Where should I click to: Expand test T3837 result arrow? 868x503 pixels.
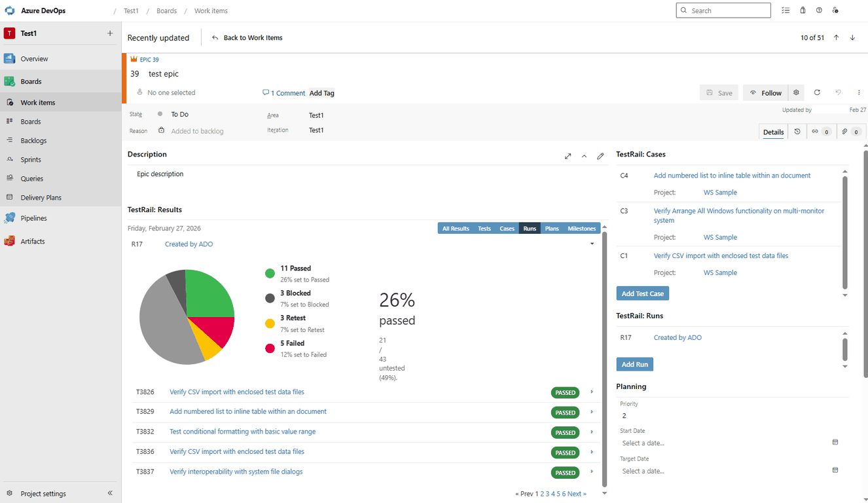point(592,472)
